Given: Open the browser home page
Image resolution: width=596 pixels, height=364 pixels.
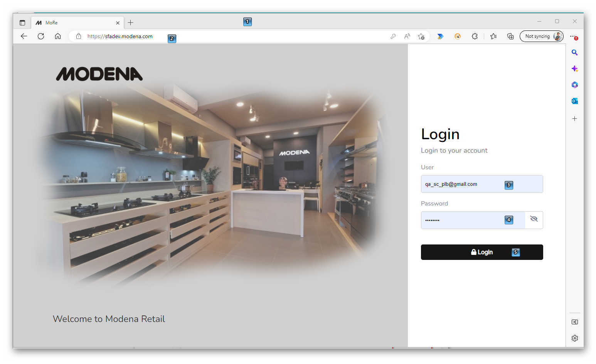Looking at the screenshot, I should tap(58, 36).
